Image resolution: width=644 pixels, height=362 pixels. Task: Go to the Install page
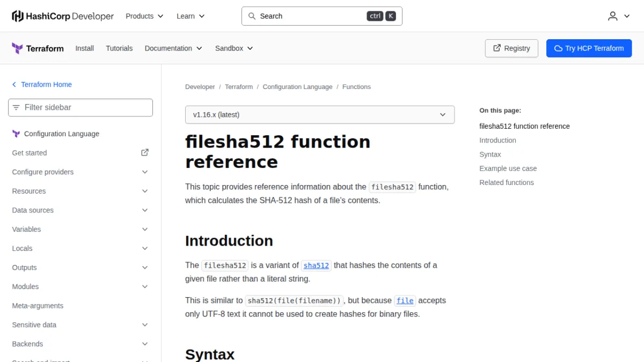click(x=85, y=48)
